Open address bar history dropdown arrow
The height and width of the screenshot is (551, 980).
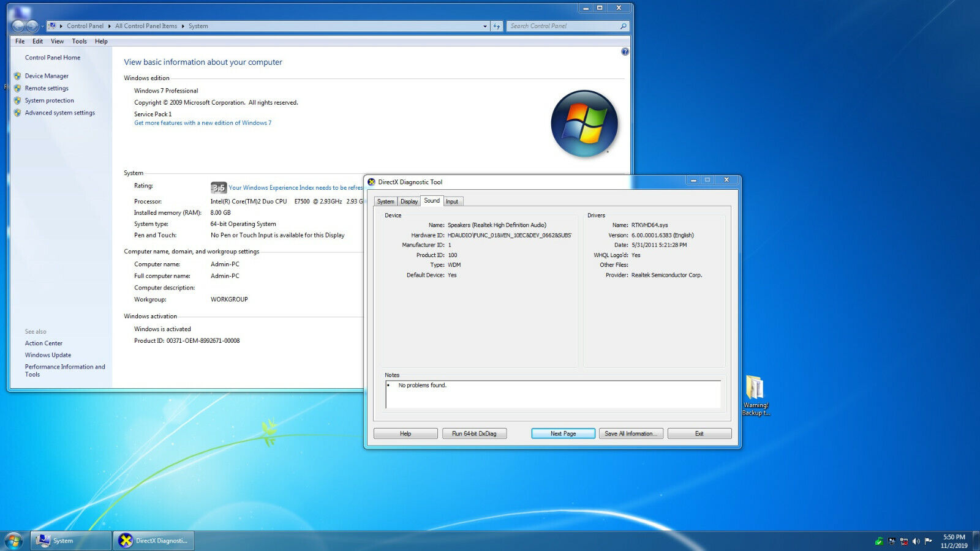click(485, 26)
